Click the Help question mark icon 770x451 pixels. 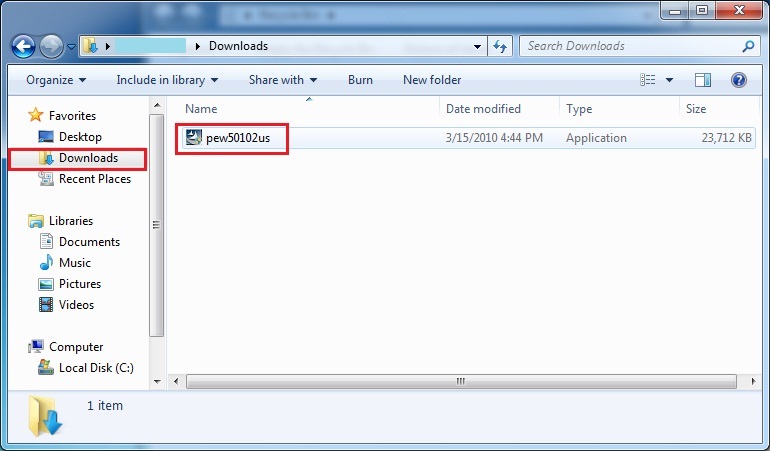tap(739, 80)
